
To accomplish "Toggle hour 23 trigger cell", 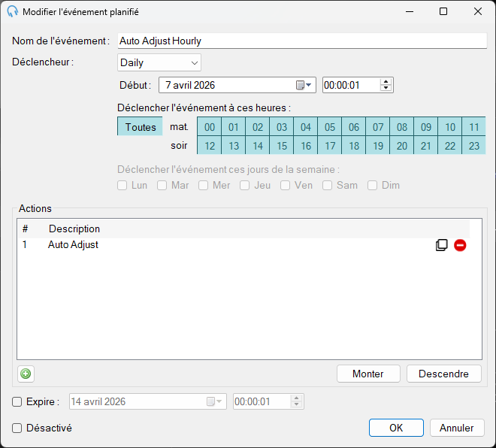I will (474, 146).
